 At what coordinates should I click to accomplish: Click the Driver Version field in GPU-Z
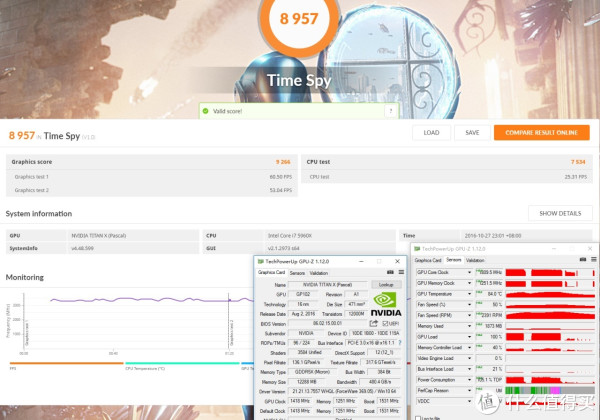(344, 391)
